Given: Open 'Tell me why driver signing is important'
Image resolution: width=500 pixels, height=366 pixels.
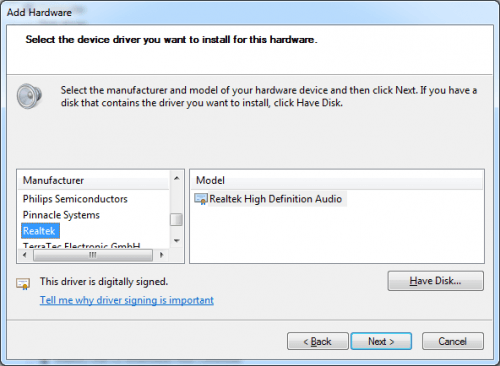Looking at the screenshot, I should tap(127, 300).
